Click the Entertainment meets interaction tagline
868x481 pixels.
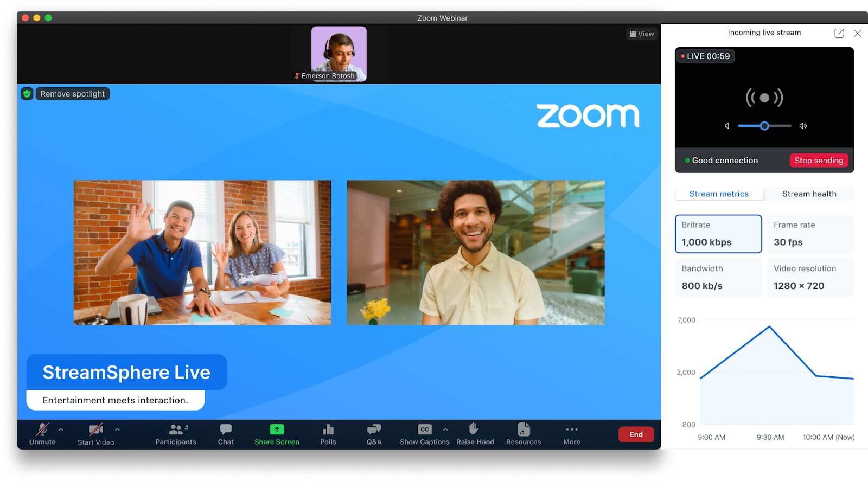pos(116,400)
